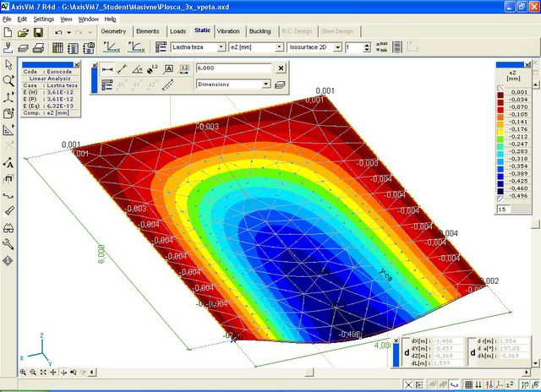541x392 pixels.
Task: Toggle the local coordinate axes status icon
Action: pos(500,384)
